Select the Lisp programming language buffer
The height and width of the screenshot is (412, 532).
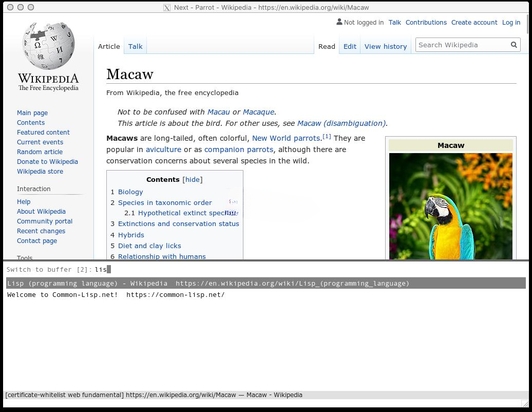pos(208,284)
